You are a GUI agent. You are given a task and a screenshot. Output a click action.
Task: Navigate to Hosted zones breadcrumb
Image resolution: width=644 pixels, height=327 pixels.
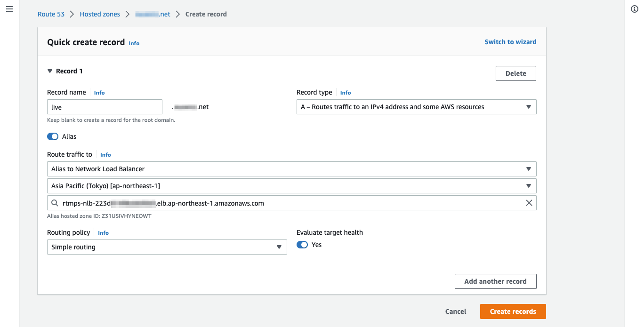point(100,14)
